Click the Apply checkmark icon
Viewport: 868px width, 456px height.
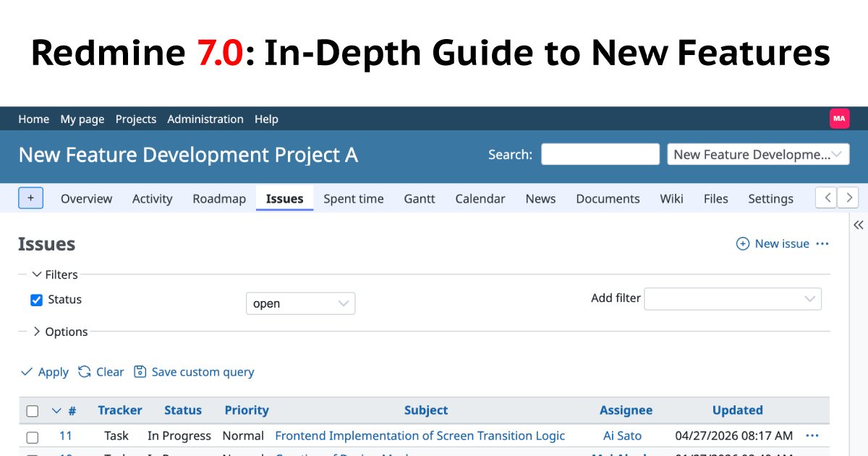(x=27, y=372)
